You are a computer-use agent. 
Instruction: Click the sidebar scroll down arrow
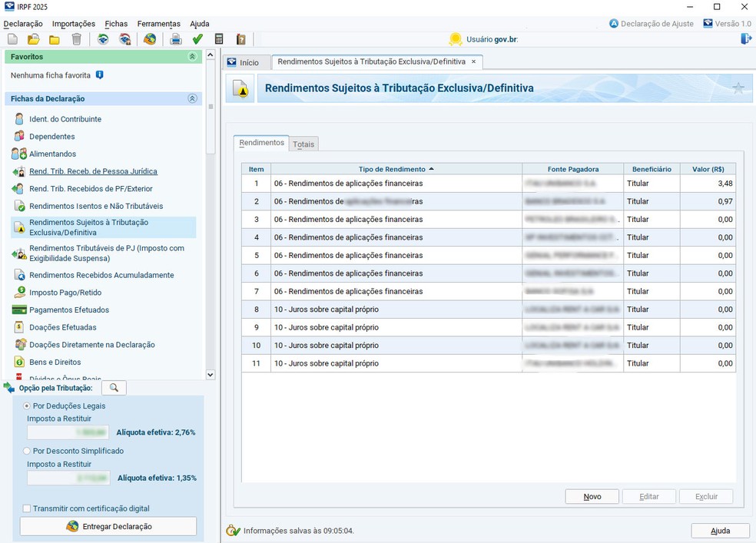coord(211,374)
